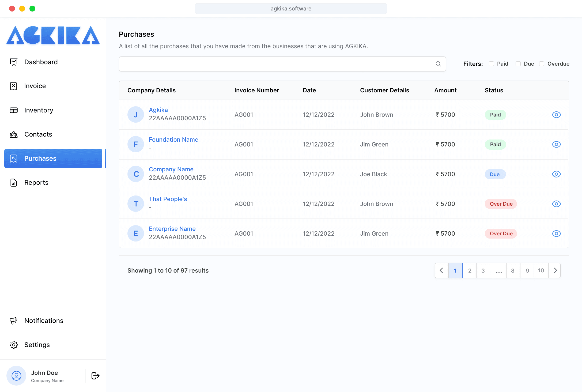Switch to the Reports section

coord(36,182)
